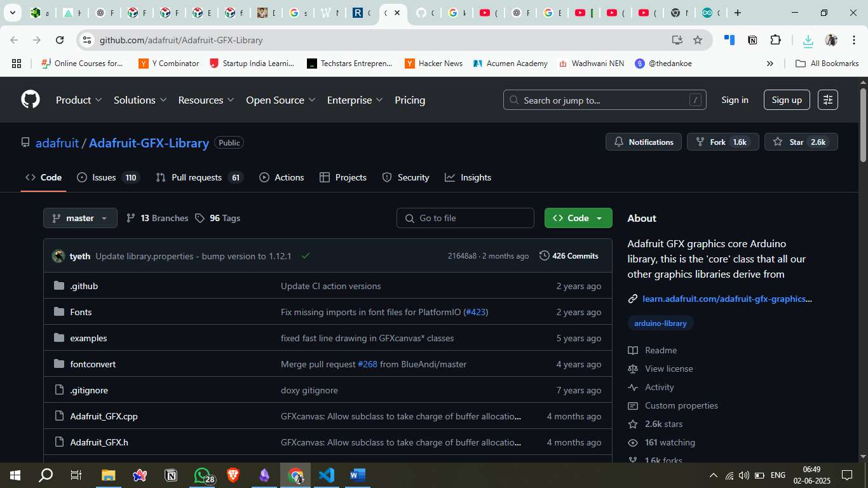Viewport: 868px width, 488px height.
Task: Open Brave browser from taskbar
Action: 233,475
